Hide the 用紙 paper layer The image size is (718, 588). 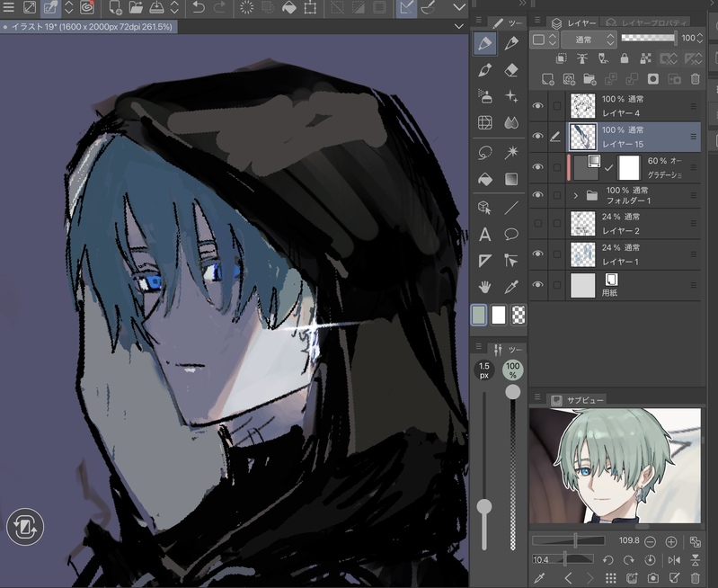click(x=537, y=285)
